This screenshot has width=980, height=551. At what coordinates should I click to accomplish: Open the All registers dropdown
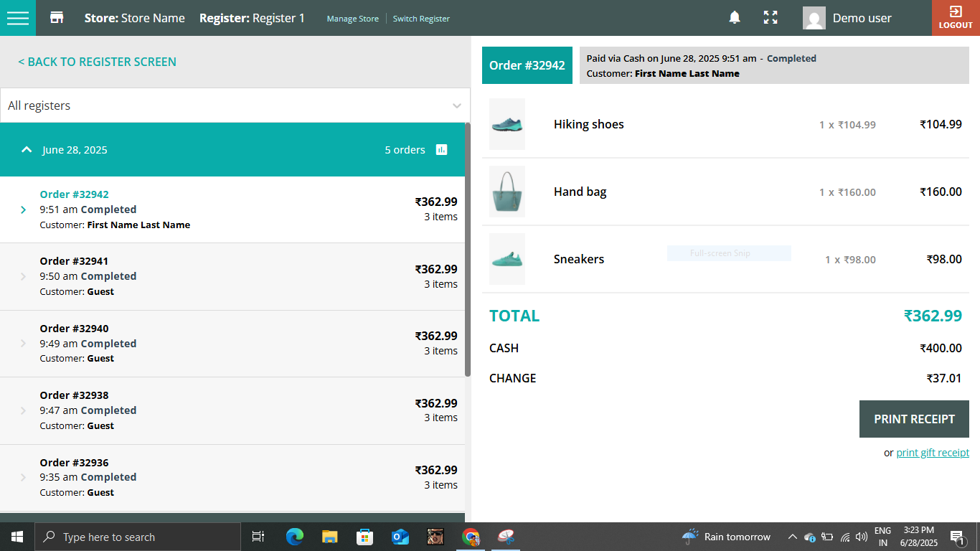tap(235, 105)
